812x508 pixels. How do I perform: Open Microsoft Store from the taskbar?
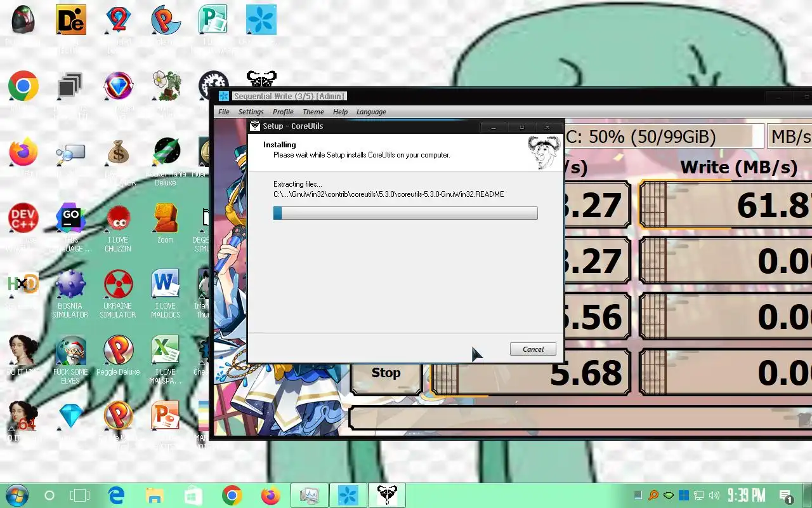click(193, 495)
